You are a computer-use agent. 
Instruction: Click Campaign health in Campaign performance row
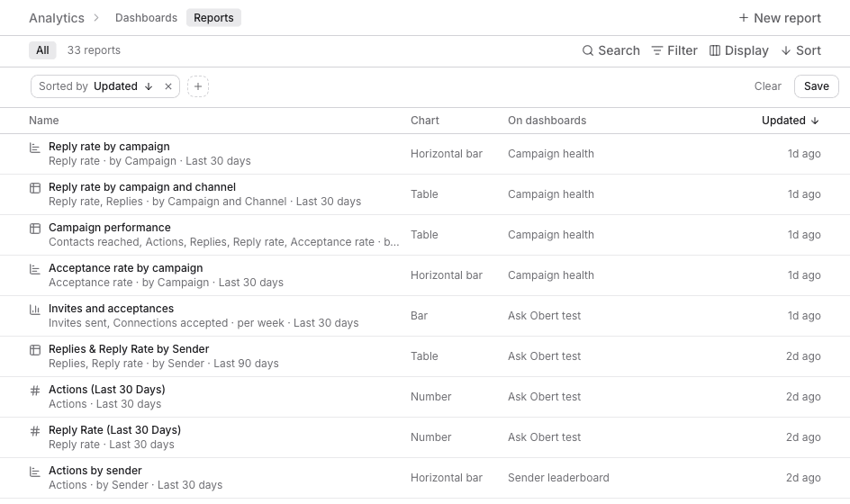coord(551,235)
